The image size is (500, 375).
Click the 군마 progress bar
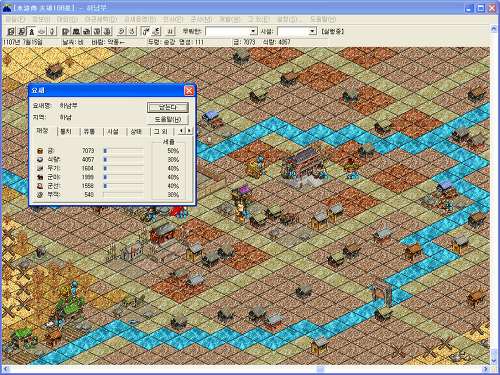point(123,177)
